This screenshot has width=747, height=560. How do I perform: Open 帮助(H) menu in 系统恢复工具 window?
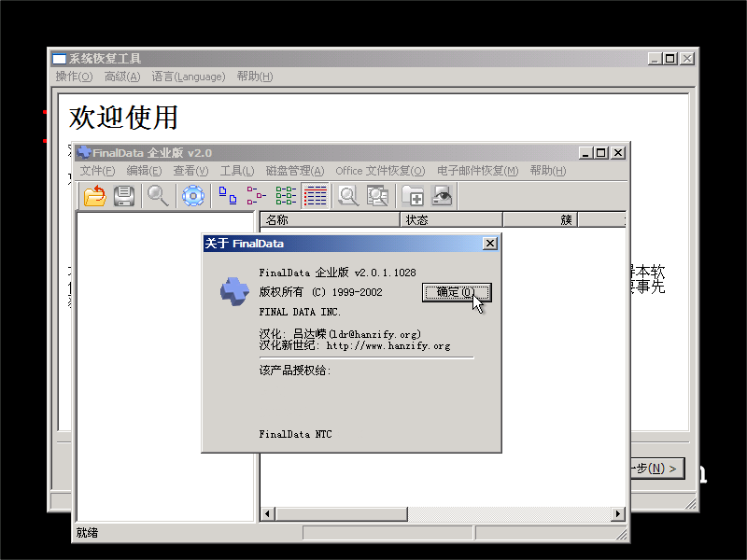[254, 77]
